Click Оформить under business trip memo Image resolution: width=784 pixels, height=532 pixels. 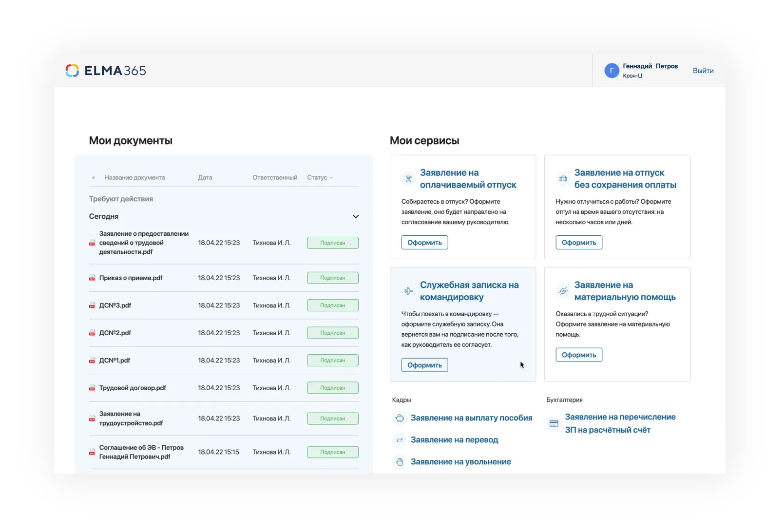[x=424, y=365]
